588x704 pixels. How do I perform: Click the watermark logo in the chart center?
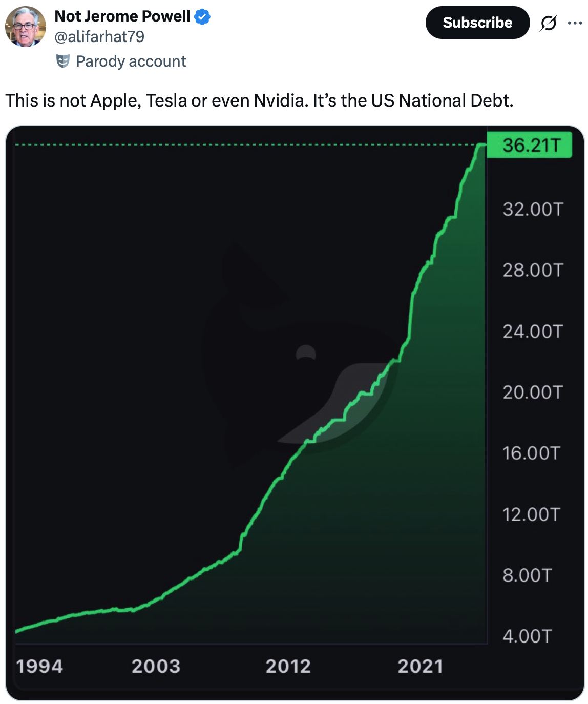(302, 359)
